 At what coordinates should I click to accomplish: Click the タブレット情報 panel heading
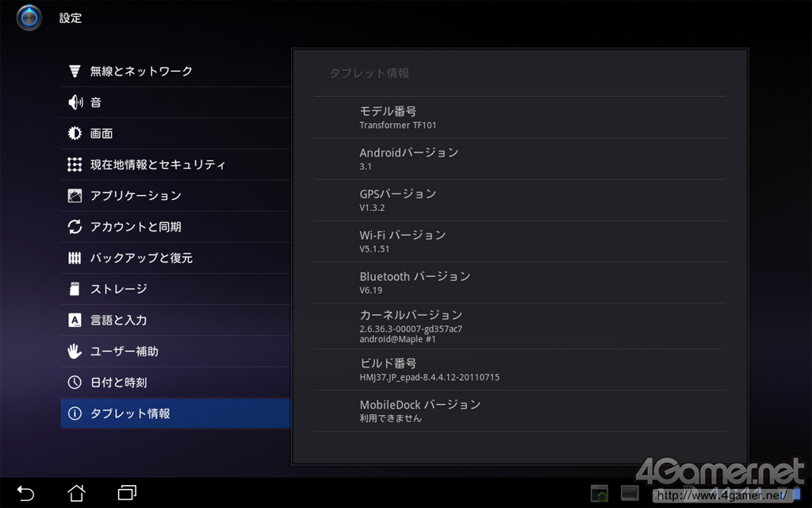(x=370, y=73)
